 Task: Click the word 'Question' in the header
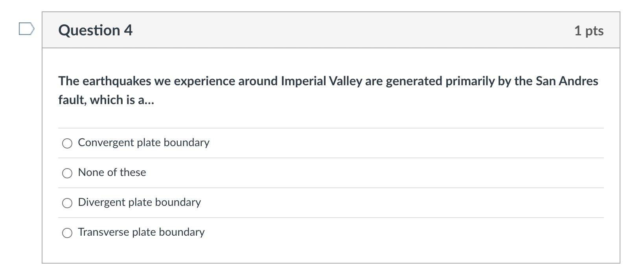coord(89,30)
